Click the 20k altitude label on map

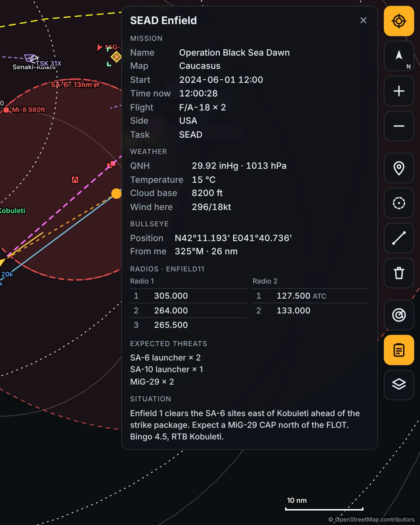point(7,274)
